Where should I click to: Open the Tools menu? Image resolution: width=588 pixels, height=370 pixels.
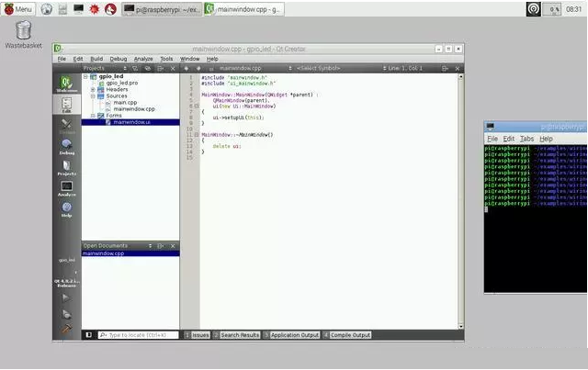pyautogui.click(x=166, y=59)
